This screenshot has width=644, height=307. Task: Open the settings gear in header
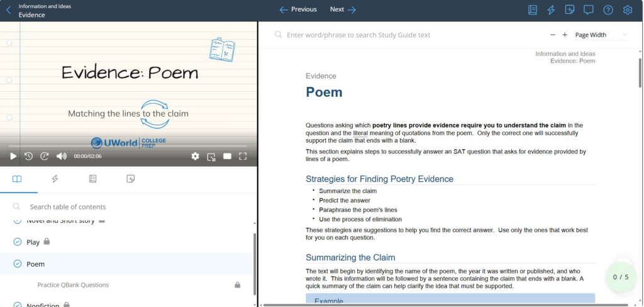[x=627, y=10]
